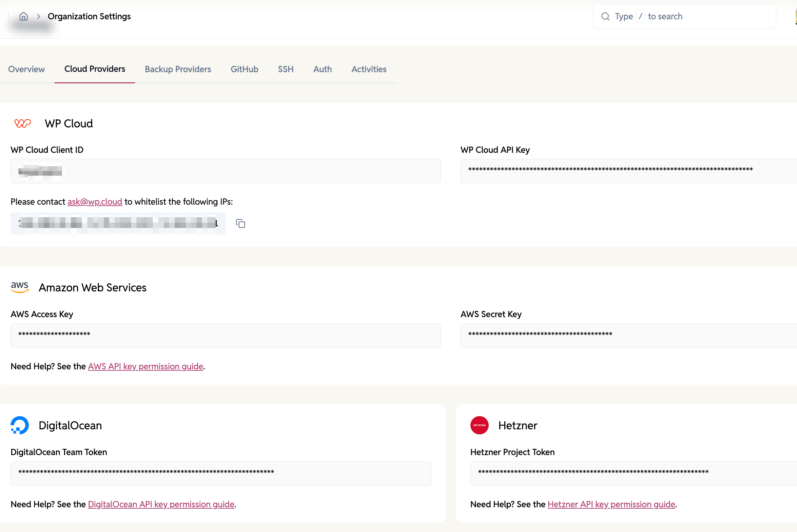Switch to the Backup Providers tab
The height and width of the screenshot is (532, 797).
coord(178,69)
